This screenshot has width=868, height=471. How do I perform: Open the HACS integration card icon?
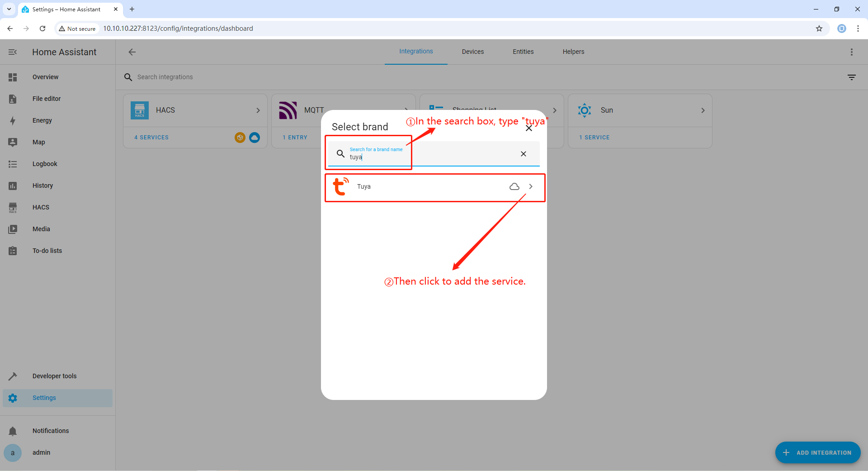tap(140, 110)
